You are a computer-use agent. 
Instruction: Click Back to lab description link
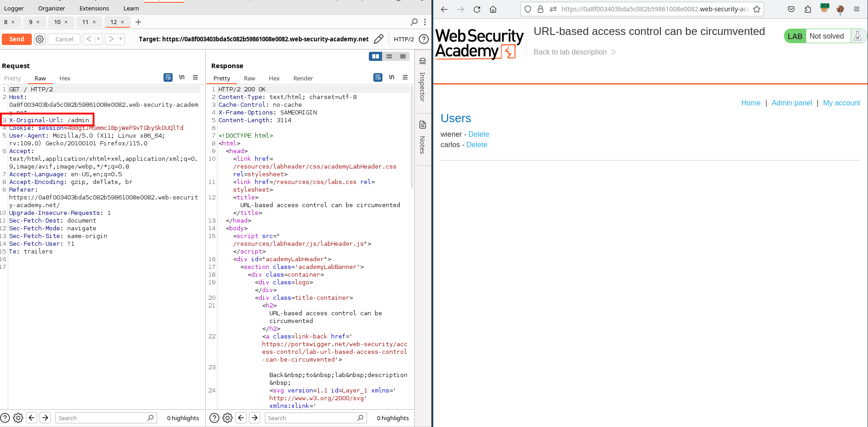point(575,52)
